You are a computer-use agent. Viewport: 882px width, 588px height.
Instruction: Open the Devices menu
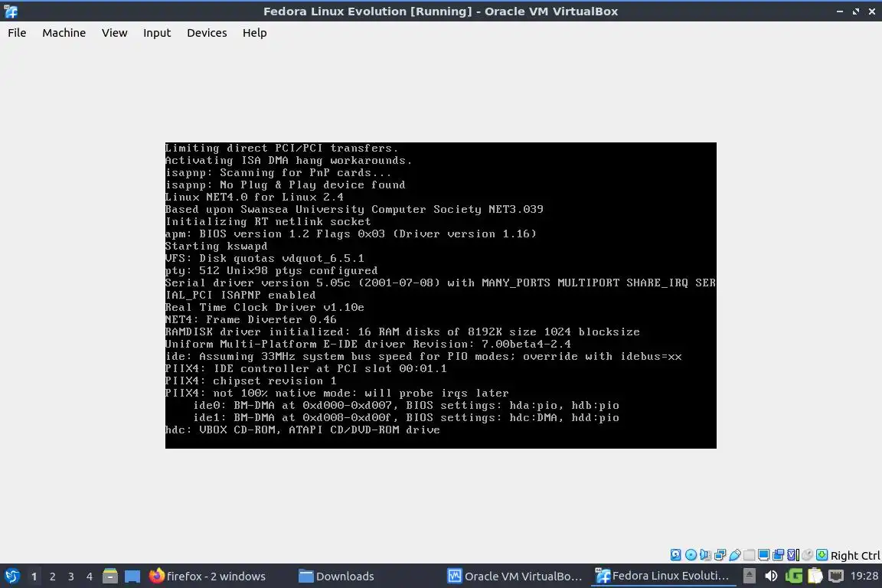coord(207,33)
